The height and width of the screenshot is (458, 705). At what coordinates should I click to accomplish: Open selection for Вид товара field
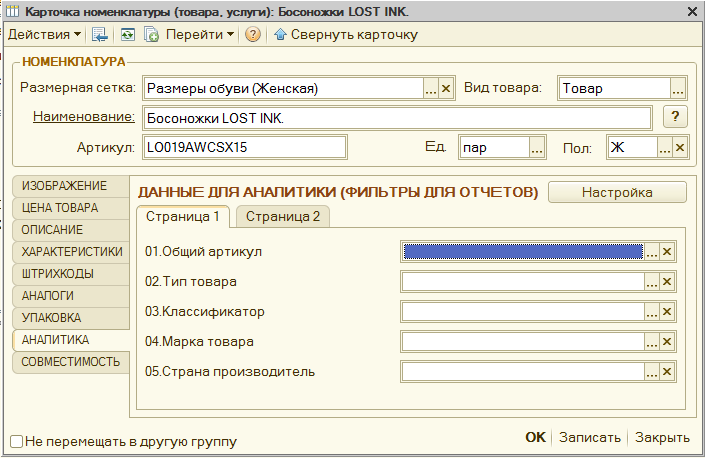coord(678,88)
